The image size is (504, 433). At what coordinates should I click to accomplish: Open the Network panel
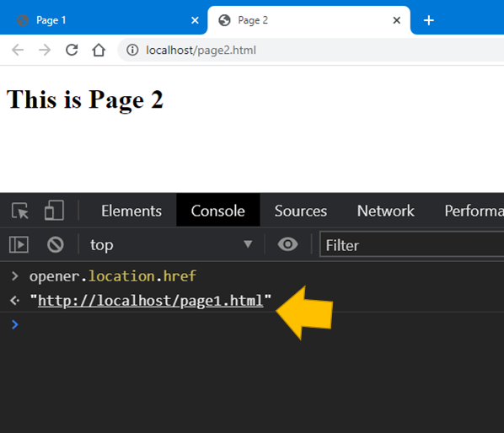385,211
